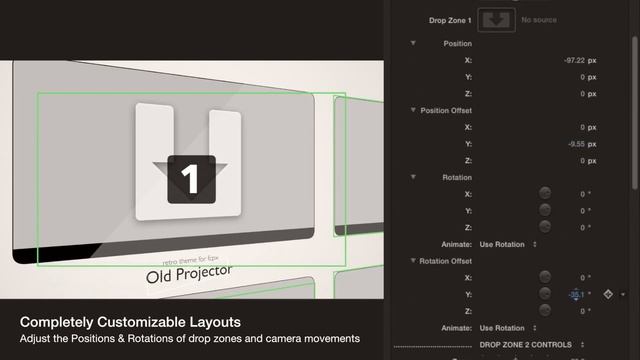Collapse the Position section triangle
The image size is (640, 360).
tap(413, 43)
